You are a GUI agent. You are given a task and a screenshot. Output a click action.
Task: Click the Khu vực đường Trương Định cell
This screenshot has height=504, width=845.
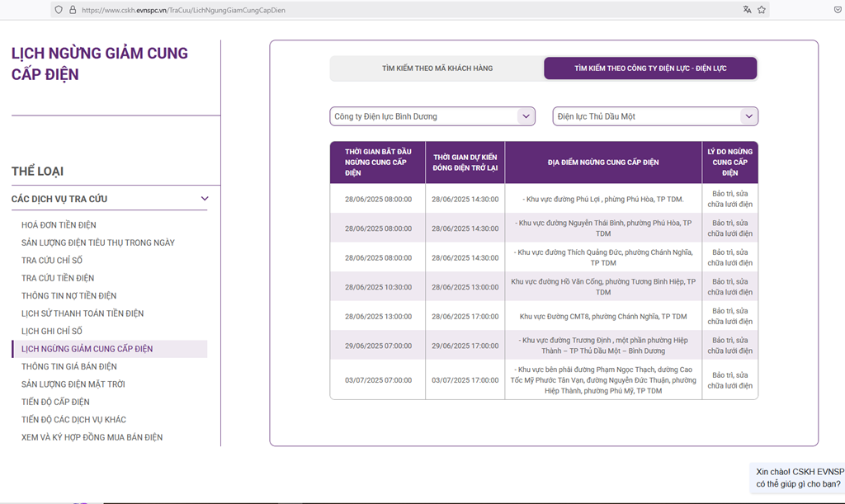tap(603, 346)
